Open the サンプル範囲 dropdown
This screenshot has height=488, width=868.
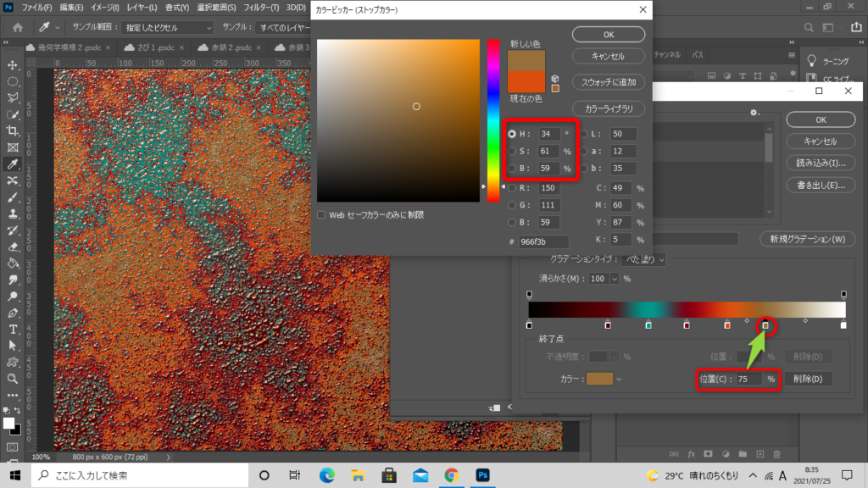coord(167,28)
